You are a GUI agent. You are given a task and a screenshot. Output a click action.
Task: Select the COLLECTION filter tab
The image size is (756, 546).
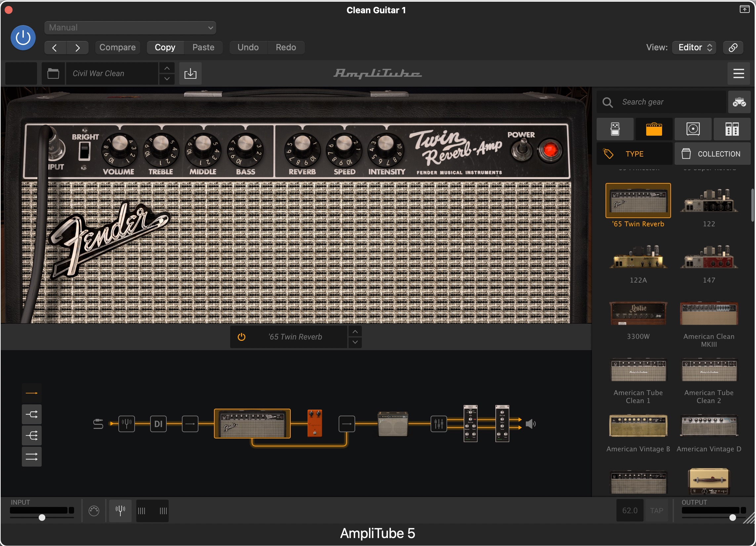(713, 154)
